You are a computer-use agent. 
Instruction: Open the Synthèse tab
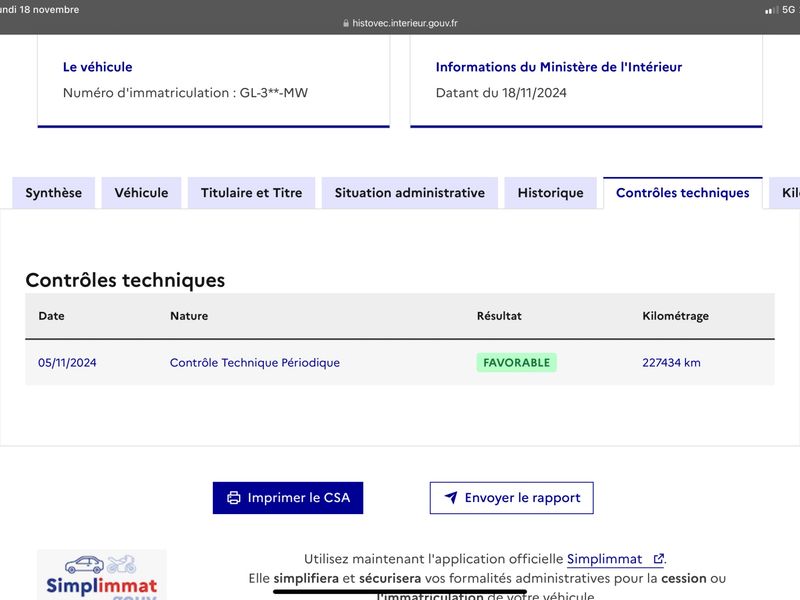pos(54,193)
